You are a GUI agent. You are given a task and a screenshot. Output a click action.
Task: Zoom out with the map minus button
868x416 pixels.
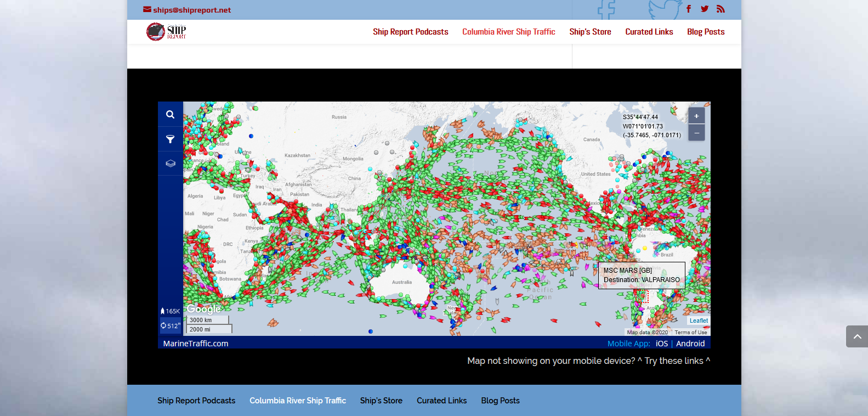pos(696,133)
